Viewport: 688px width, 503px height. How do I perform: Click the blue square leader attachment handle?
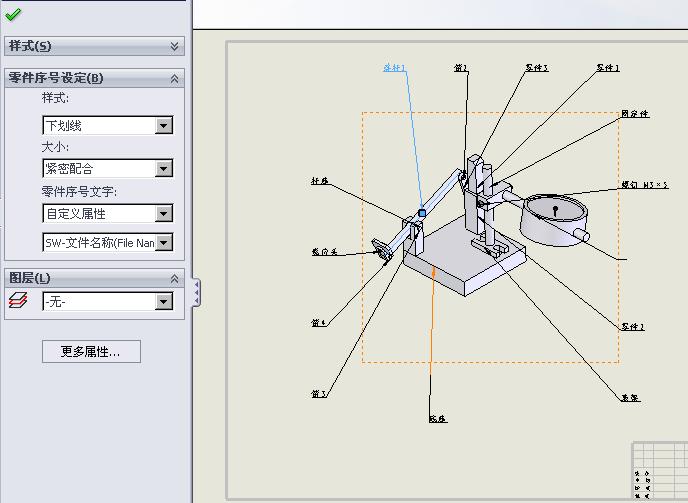(422, 213)
